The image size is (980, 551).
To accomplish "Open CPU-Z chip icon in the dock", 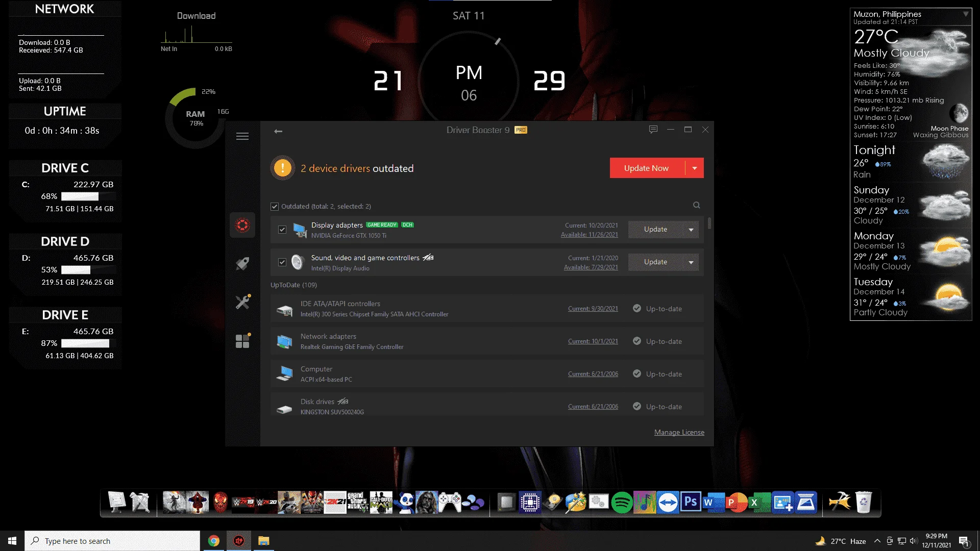I will (530, 503).
